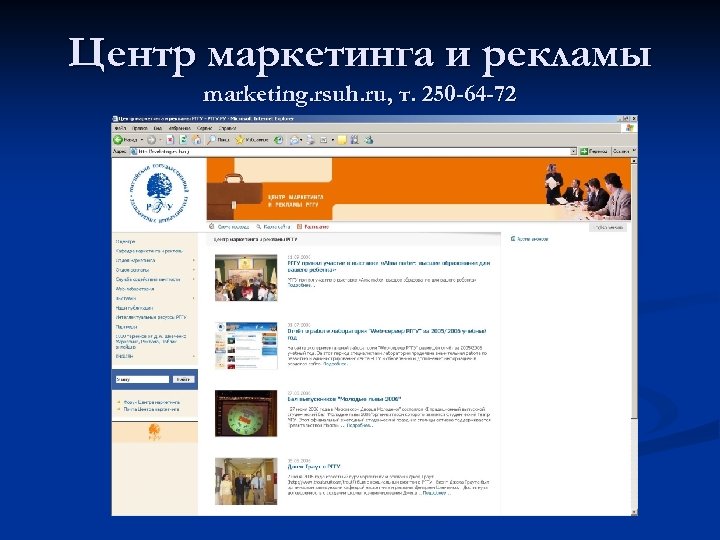This screenshot has width=720, height=540.
Task: Click the page vertical scrollbar down arrow
Action: click(x=634, y=512)
